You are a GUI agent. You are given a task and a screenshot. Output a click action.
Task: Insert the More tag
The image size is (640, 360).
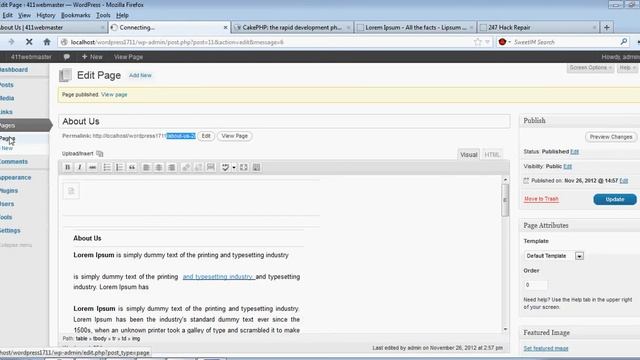pos(211,167)
